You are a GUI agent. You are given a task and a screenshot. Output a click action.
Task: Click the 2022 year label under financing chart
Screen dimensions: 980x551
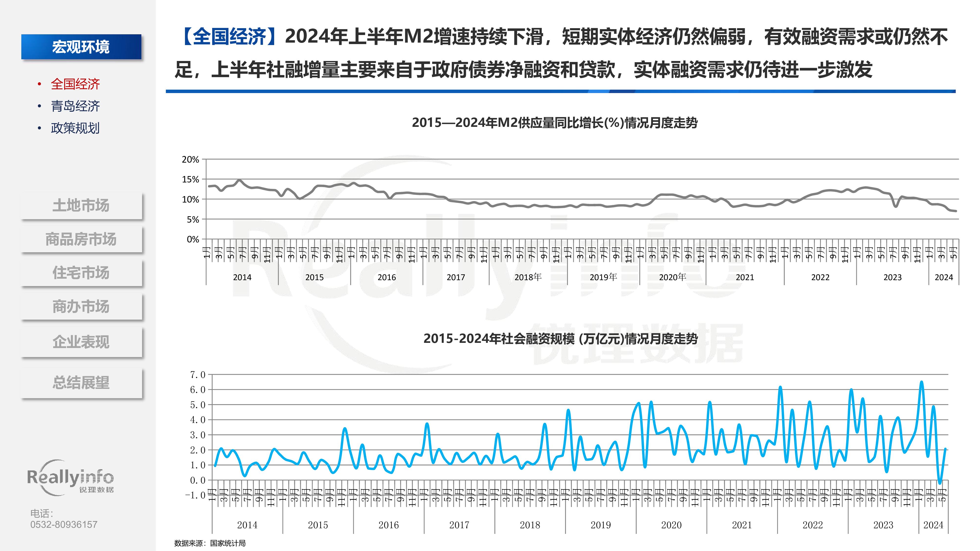813,525
